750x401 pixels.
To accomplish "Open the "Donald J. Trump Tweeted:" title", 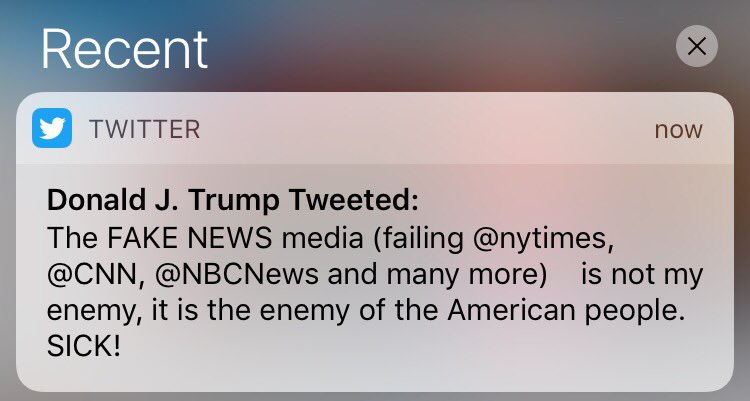I will coord(232,200).
